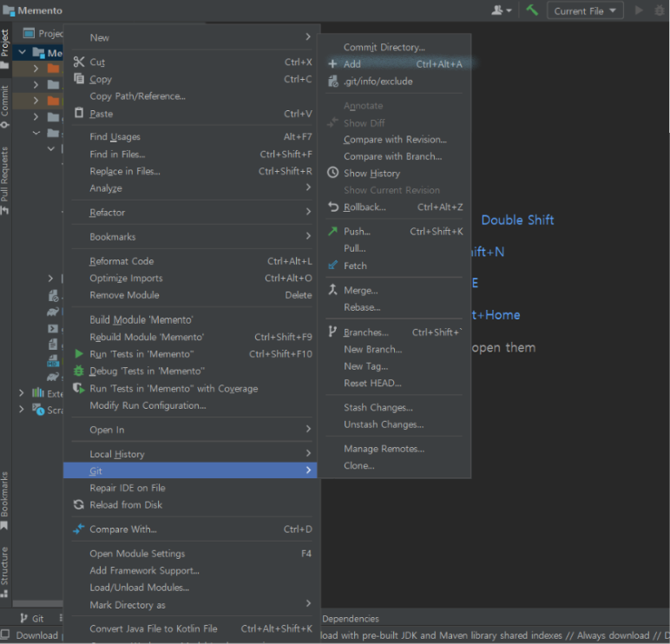This screenshot has height=644, width=670.
Task: Click the Dependencies tab at bottom
Action: point(351,618)
